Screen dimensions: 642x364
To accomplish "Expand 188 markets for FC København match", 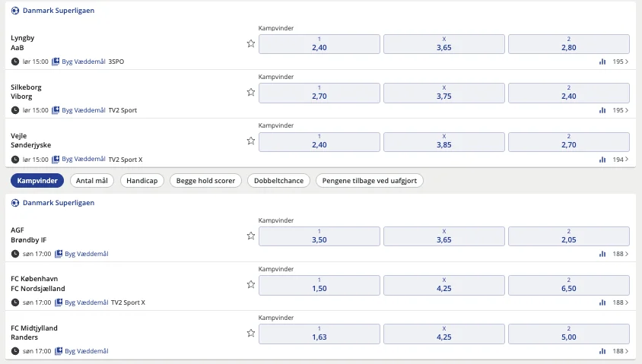I will point(620,302).
